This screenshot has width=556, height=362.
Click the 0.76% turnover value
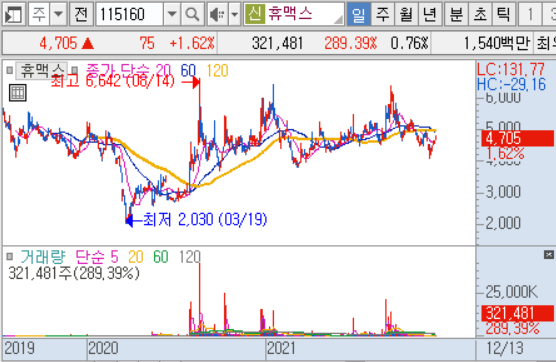point(410,44)
